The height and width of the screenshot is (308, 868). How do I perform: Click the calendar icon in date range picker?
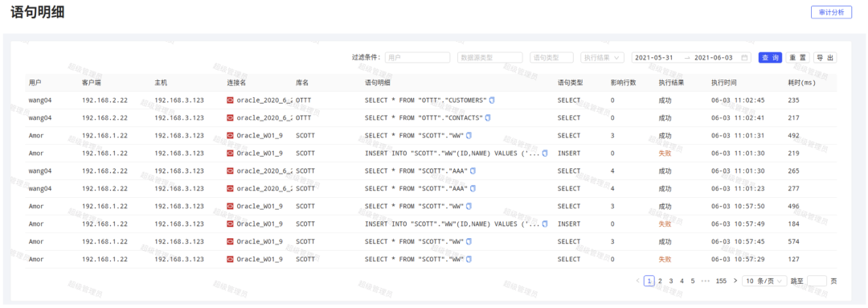click(x=744, y=58)
